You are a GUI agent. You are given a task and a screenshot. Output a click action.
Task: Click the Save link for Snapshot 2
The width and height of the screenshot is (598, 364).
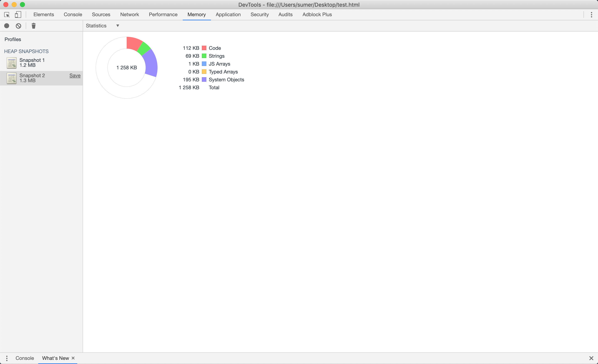[x=75, y=75]
